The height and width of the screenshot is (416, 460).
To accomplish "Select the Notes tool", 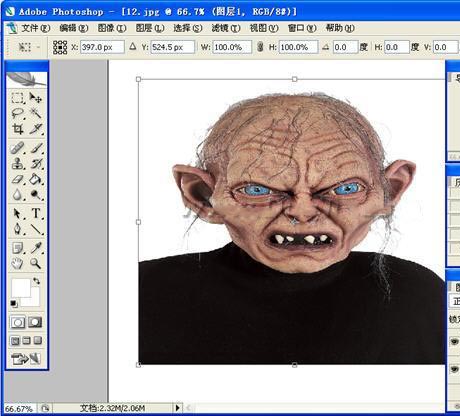I will tap(17, 248).
